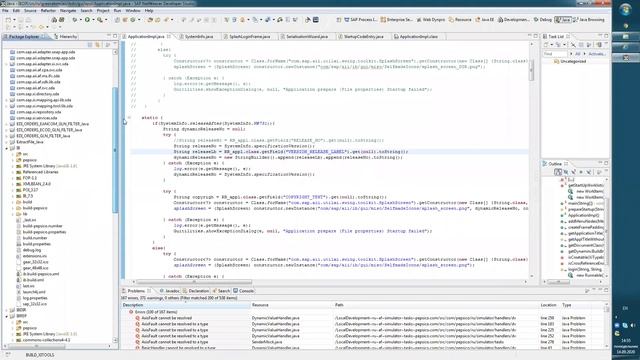Switch to the Search tab in bottom panel

[x=221, y=291]
